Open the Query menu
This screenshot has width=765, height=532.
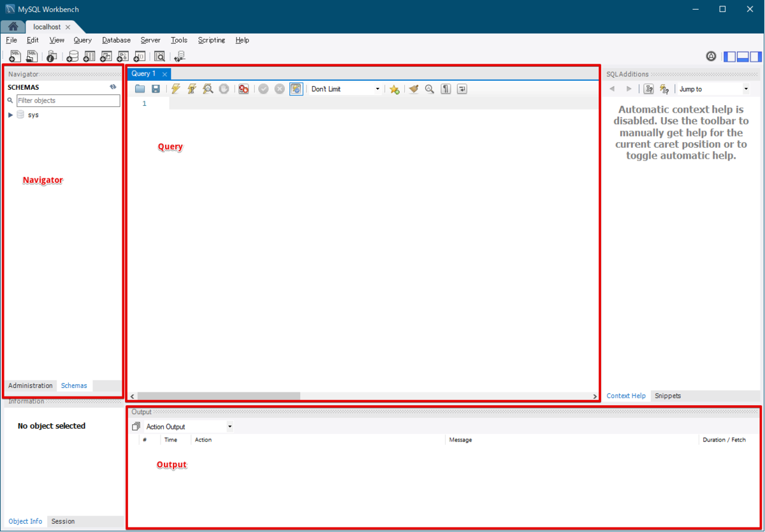click(82, 40)
